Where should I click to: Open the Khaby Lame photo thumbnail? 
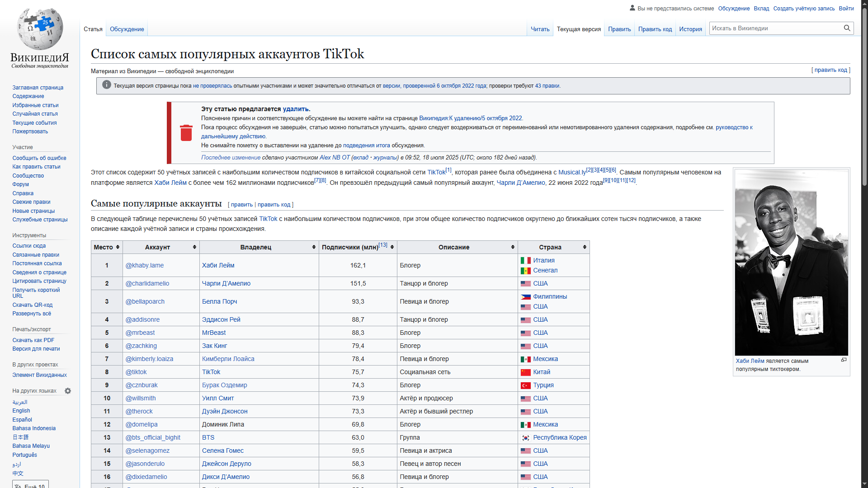(791, 263)
